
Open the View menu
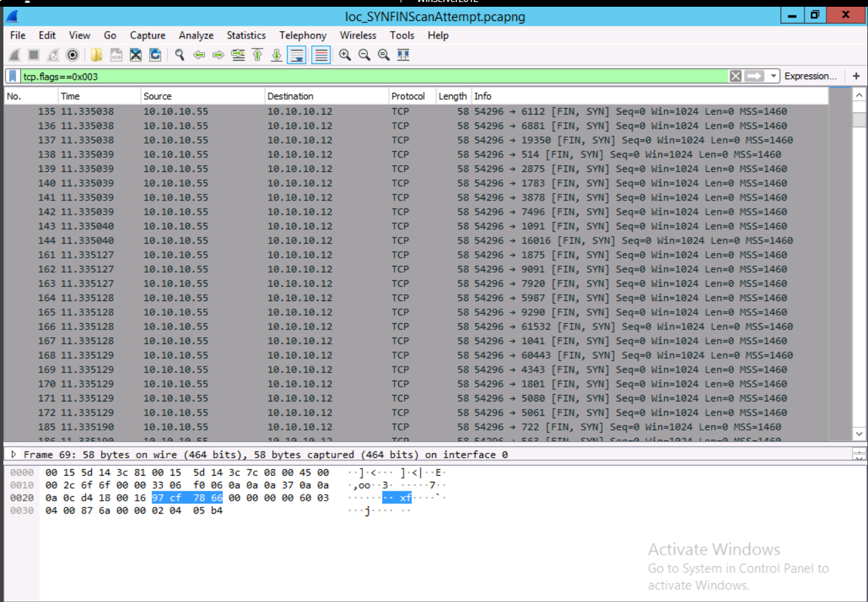coord(79,35)
